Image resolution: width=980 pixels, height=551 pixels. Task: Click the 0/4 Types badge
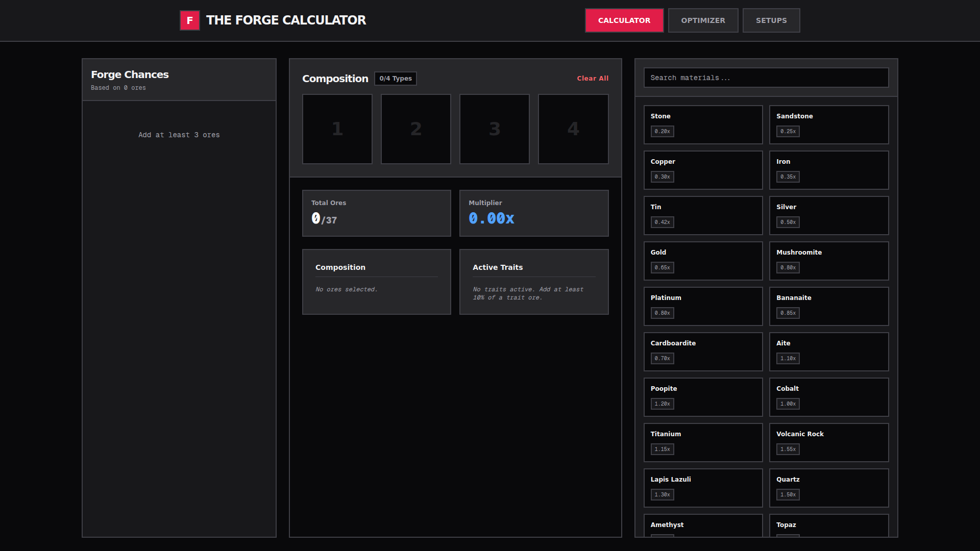pos(395,79)
